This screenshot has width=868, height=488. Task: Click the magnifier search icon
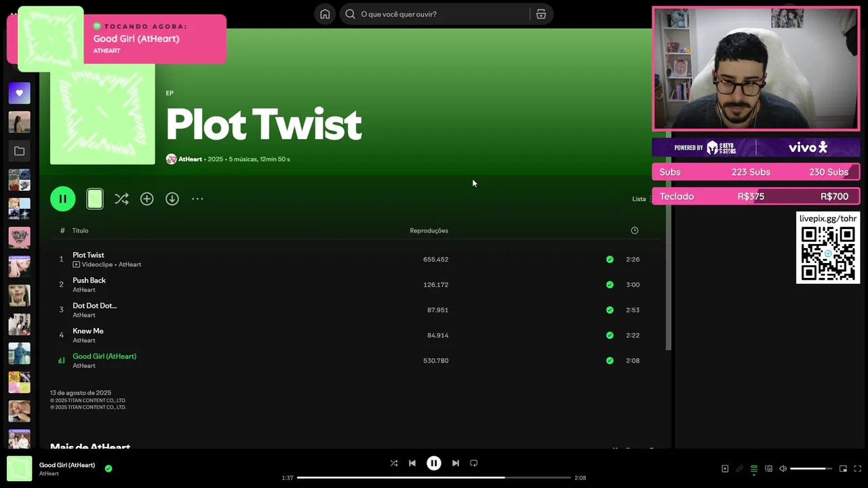tap(350, 14)
